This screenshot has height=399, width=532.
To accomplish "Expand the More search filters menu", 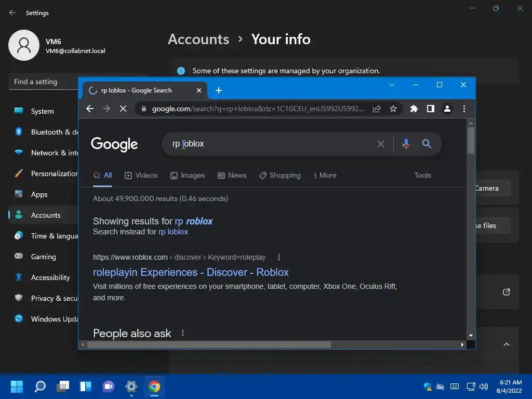I will coord(325,176).
